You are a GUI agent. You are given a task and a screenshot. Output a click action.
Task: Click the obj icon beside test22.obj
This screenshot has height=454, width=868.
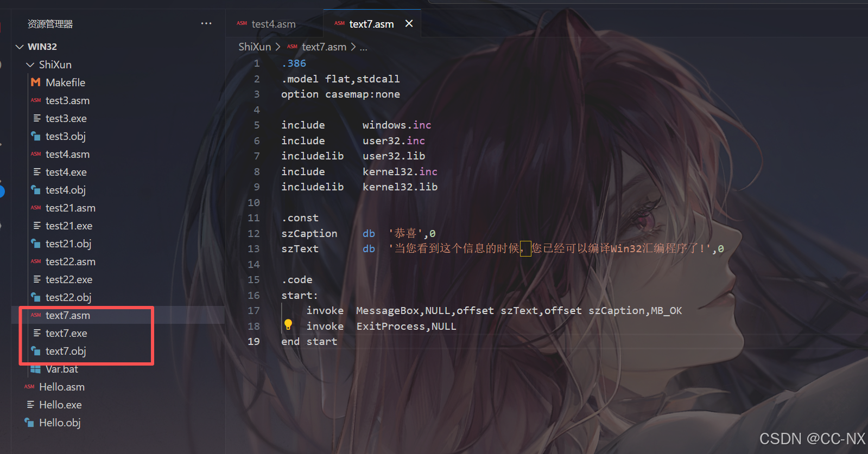click(36, 297)
